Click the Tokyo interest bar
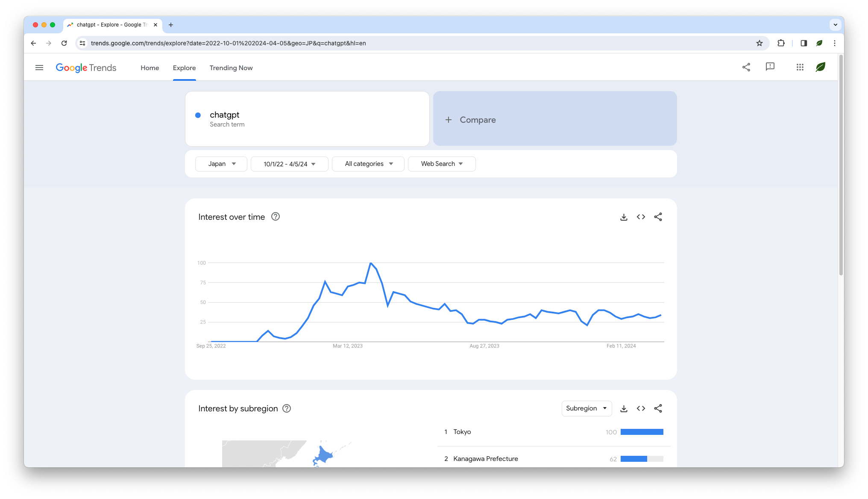 coord(642,432)
